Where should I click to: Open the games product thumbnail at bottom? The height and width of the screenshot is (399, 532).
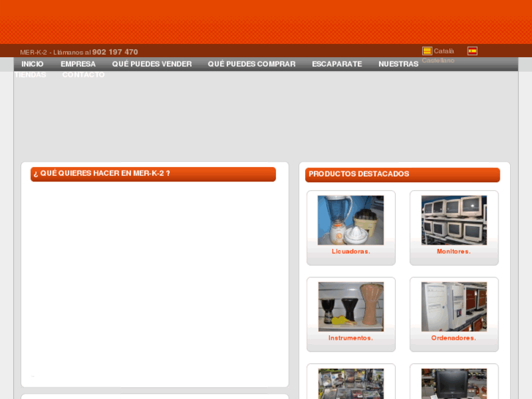(351, 384)
